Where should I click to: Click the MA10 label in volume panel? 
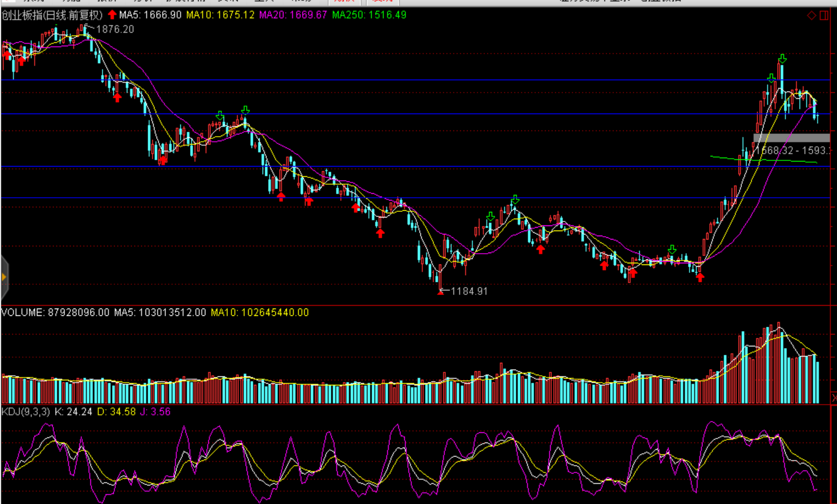pos(260,312)
